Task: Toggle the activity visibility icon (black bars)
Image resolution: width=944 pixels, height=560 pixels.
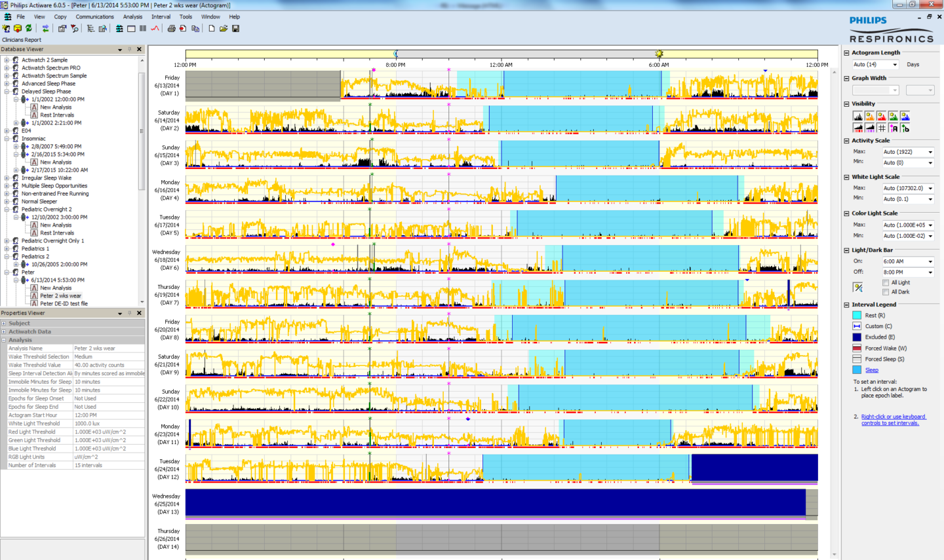Action: coord(857,116)
